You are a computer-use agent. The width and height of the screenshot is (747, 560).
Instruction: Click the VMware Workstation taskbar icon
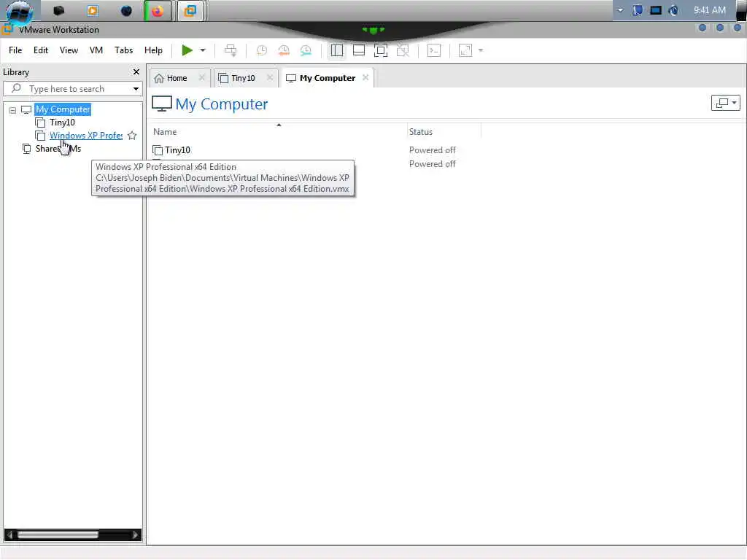pyautogui.click(x=190, y=10)
